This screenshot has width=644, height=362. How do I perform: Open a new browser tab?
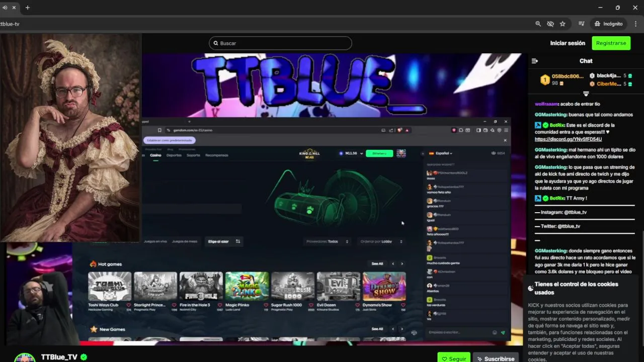tap(27, 8)
